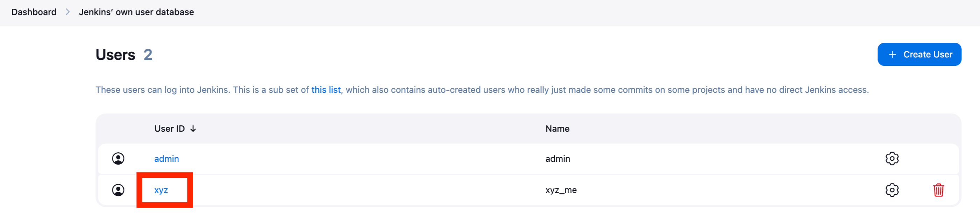Open Dashboard from the breadcrumb

pos(34,12)
